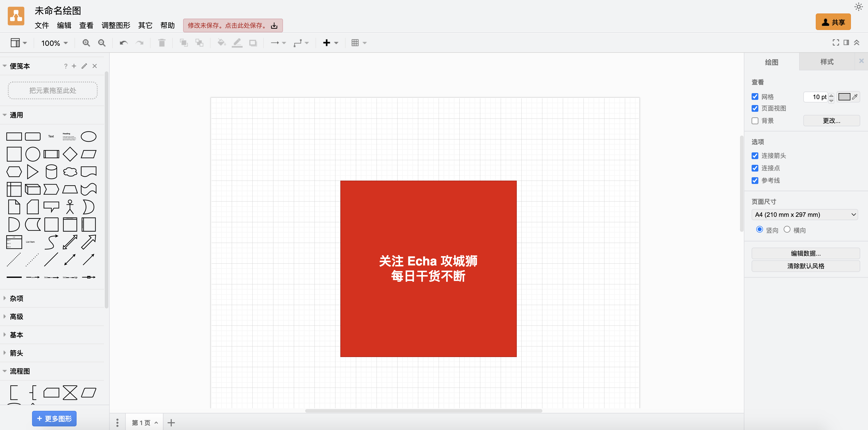The height and width of the screenshot is (430, 868).
Task: Click the 编辑数据... button
Action: point(806,253)
